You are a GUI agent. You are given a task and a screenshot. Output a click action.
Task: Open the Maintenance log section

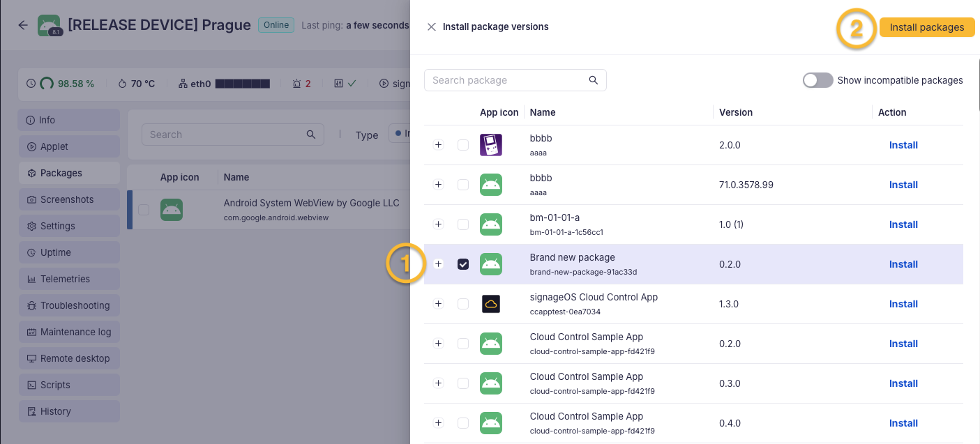pyautogui.click(x=69, y=332)
